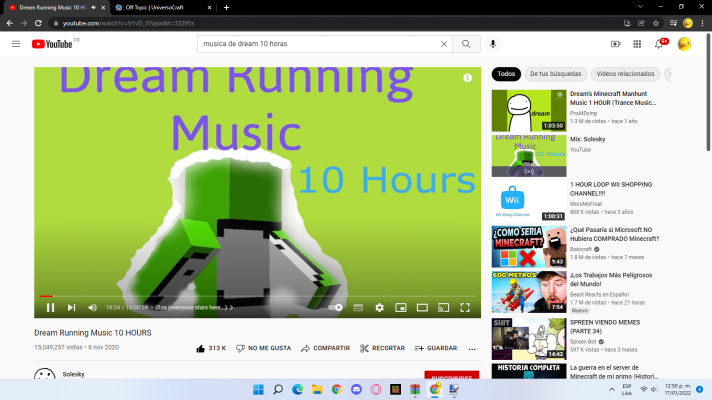This screenshot has width=712, height=400.
Task: Click the address bar URL
Action: coord(129,23)
